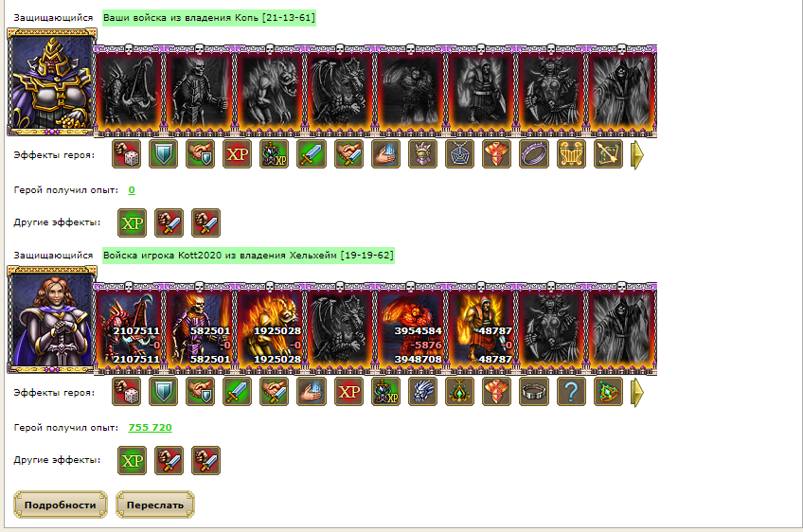The height and width of the screenshot is (532, 803).
Task: Open the blue question mark effect icon
Action: [x=571, y=392]
